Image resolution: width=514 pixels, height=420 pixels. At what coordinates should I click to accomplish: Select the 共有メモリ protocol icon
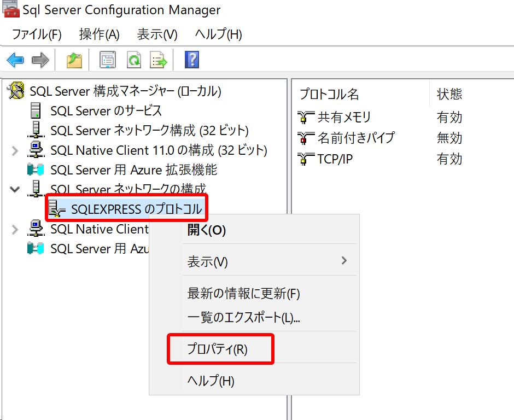(305, 116)
